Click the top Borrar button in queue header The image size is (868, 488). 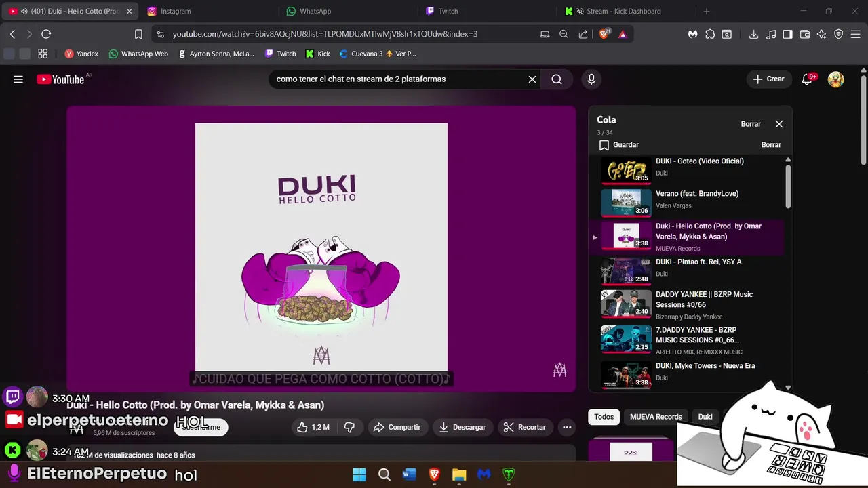(751, 124)
